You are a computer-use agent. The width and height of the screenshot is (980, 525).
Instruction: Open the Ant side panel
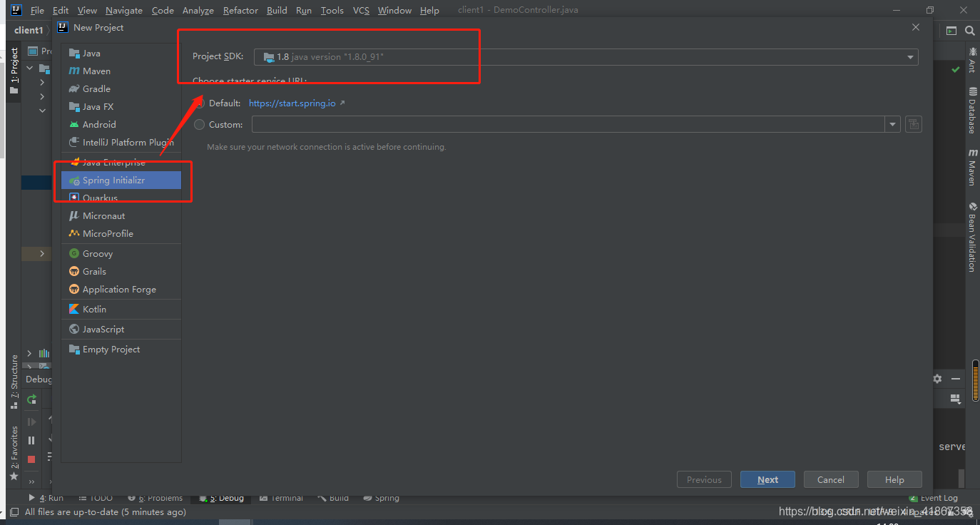point(971,59)
